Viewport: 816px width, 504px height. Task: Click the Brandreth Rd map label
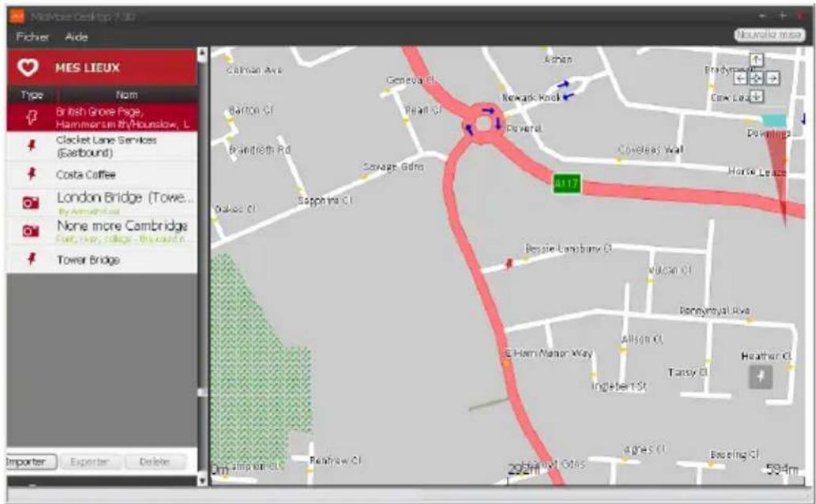pyautogui.click(x=260, y=150)
